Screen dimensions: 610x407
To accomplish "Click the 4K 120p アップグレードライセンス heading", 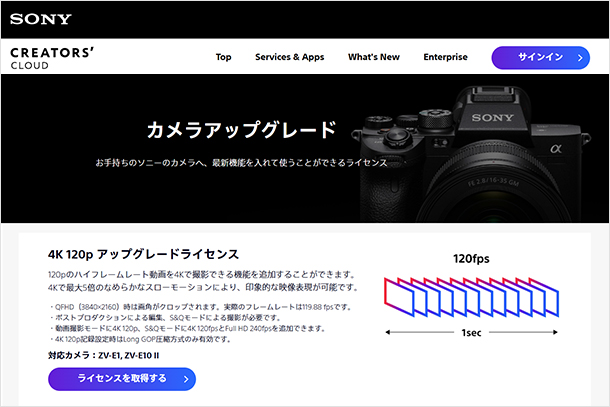I will [x=143, y=254].
